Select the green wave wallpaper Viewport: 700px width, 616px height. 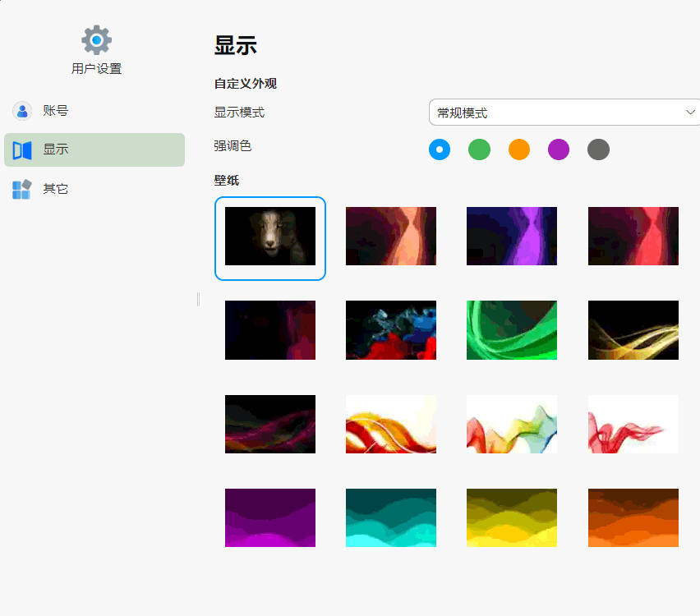pos(512,330)
